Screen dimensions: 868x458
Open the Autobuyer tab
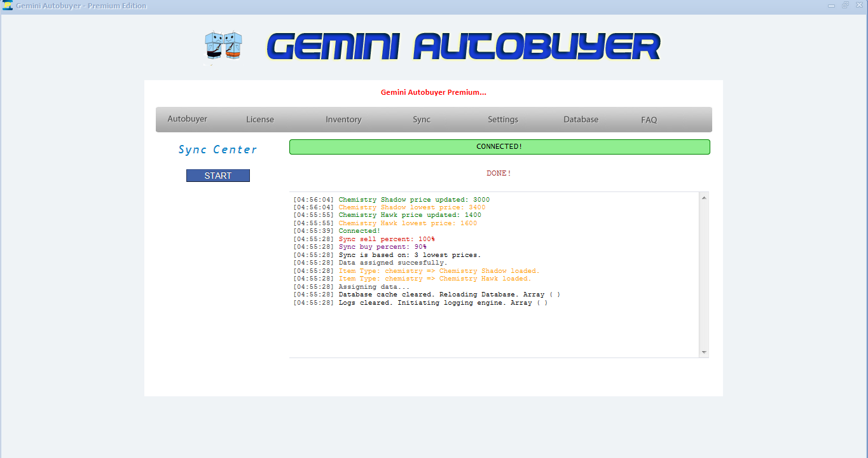[188, 119]
